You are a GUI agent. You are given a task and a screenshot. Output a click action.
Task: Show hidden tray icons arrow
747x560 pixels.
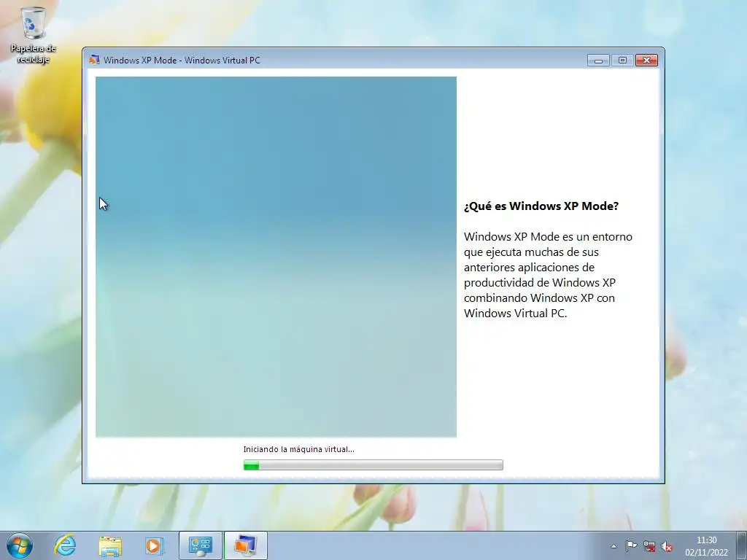[x=614, y=546]
